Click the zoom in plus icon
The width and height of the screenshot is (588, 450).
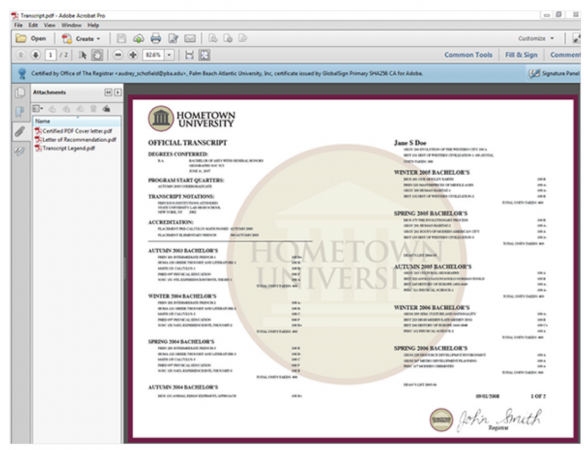pos(133,55)
